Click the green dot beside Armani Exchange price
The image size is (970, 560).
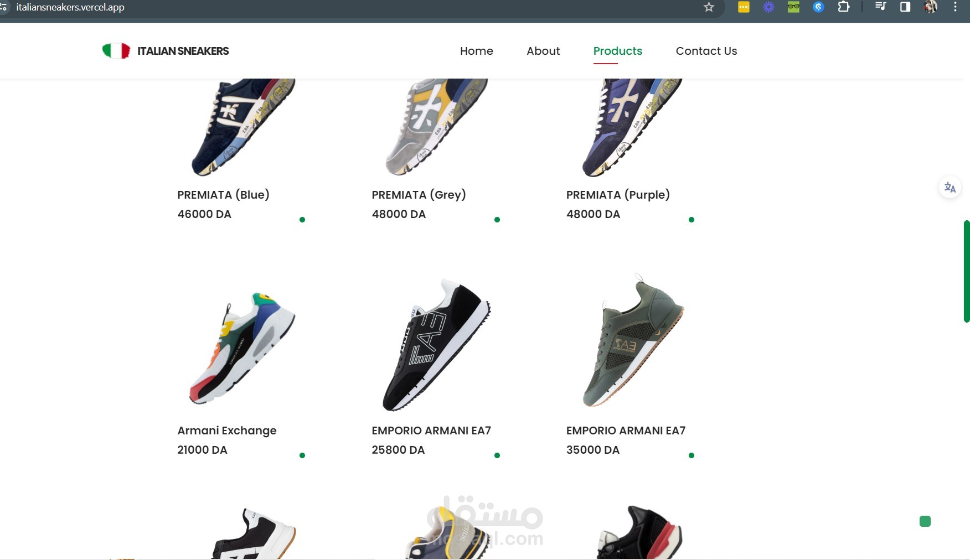coord(302,455)
